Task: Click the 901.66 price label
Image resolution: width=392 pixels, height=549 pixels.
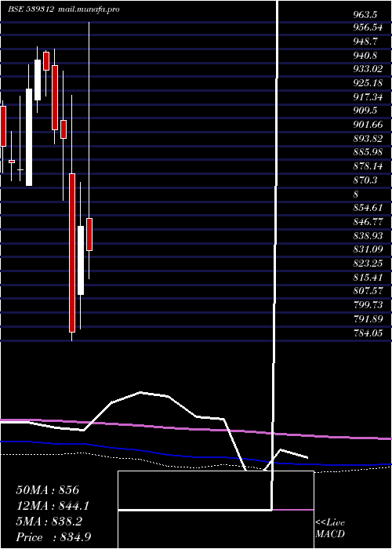Action: 368,125
